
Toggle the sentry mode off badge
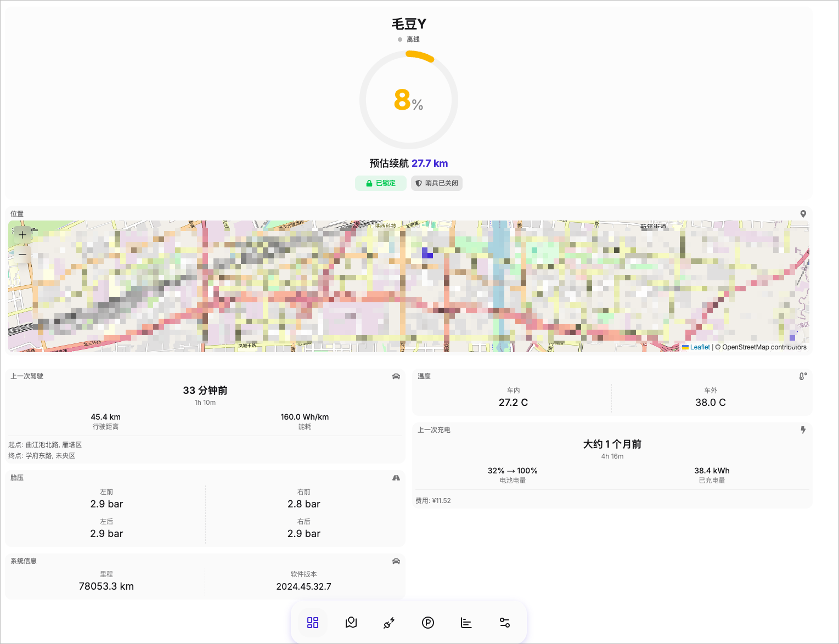(x=437, y=183)
